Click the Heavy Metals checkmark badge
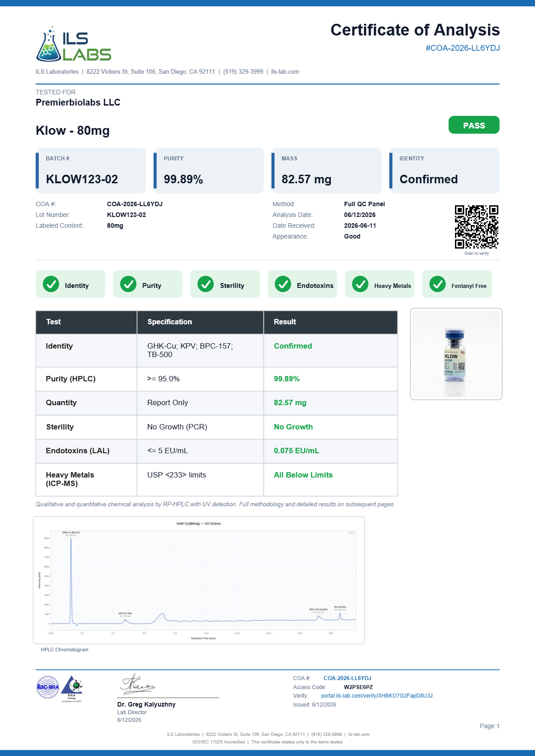This screenshot has width=535, height=756. point(380,284)
